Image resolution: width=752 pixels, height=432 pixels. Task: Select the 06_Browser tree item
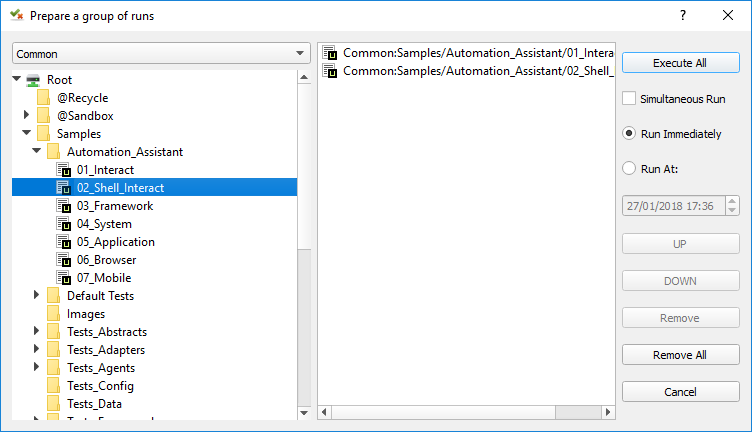point(106,259)
